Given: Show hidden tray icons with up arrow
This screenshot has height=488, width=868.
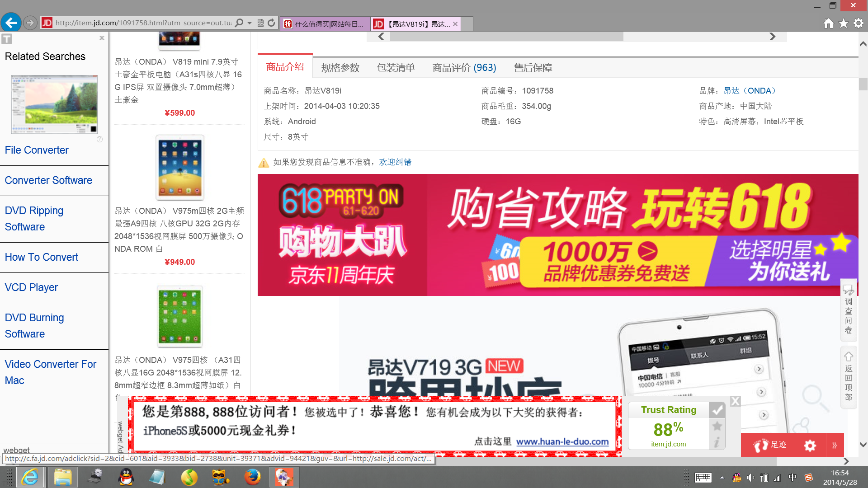Looking at the screenshot, I should coord(722,478).
